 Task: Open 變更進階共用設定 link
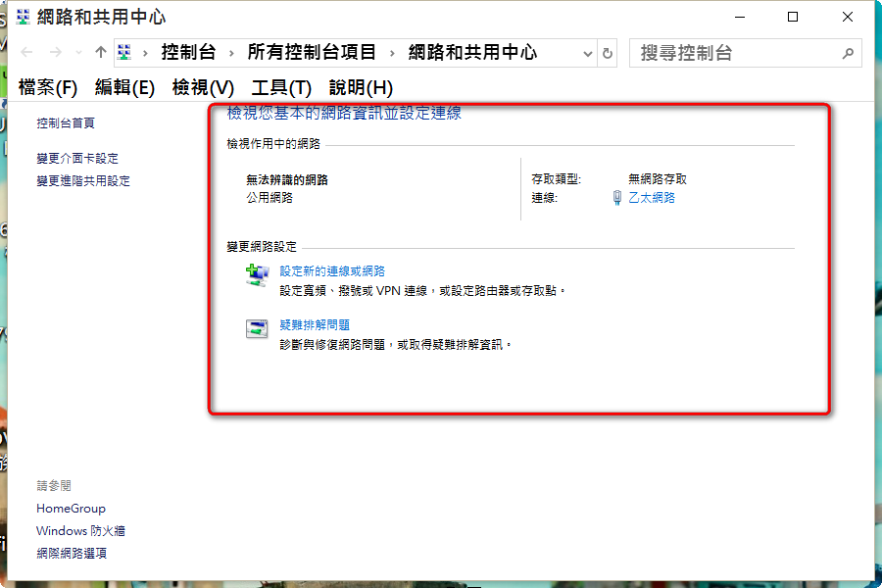[x=83, y=181]
